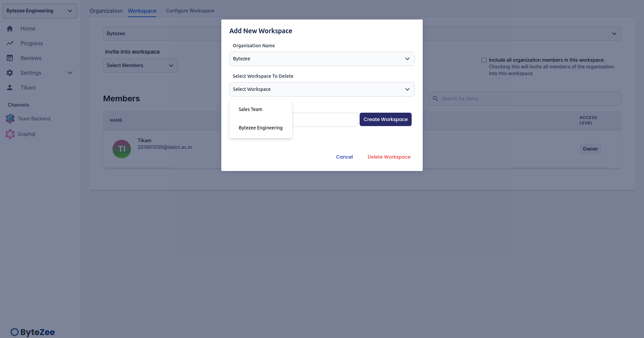This screenshot has width=644, height=338.
Task: Open the Bytezee Engineering workspace switcher
Action: click(40, 11)
